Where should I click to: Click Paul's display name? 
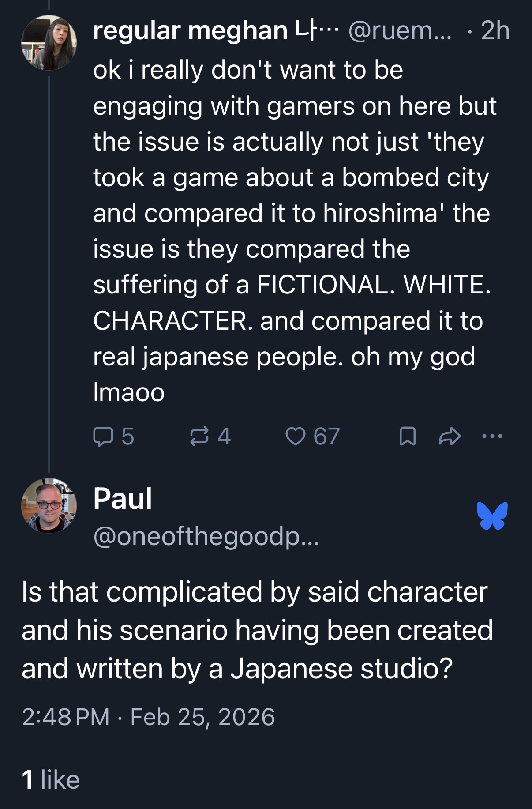tap(123, 498)
